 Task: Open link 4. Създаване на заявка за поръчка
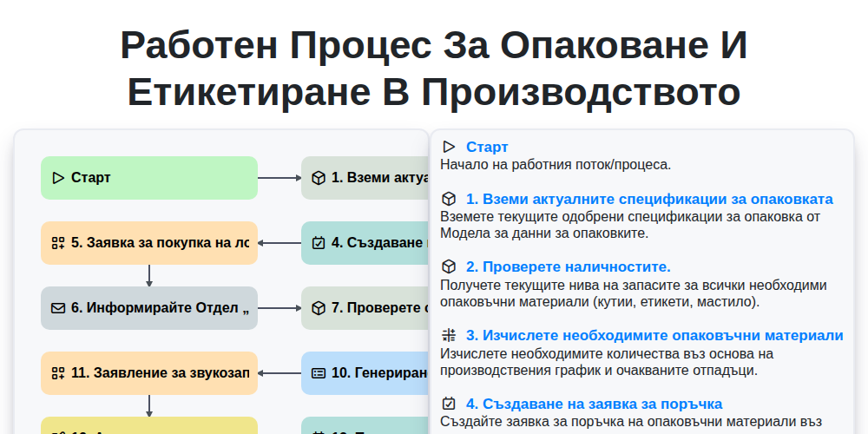(595, 404)
